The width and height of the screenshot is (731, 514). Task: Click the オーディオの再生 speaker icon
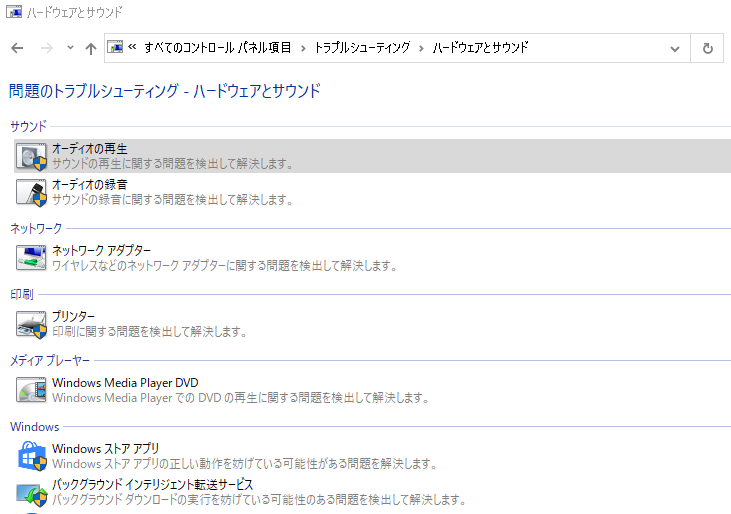click(x=32, y=156)
